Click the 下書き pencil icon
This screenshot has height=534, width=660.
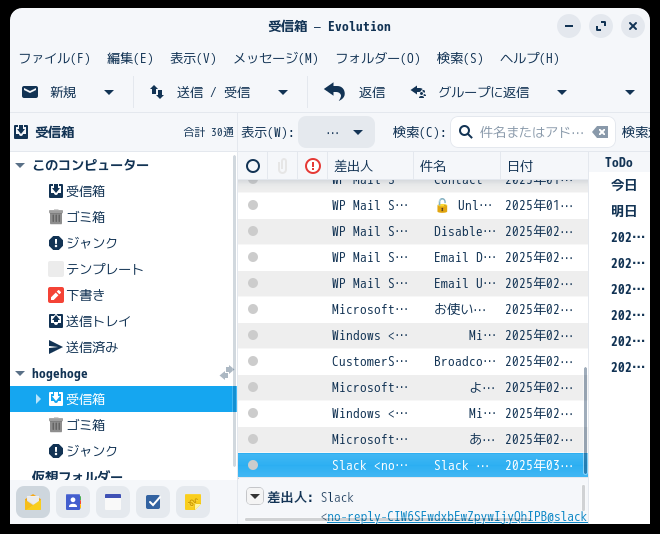click(56, 295)
